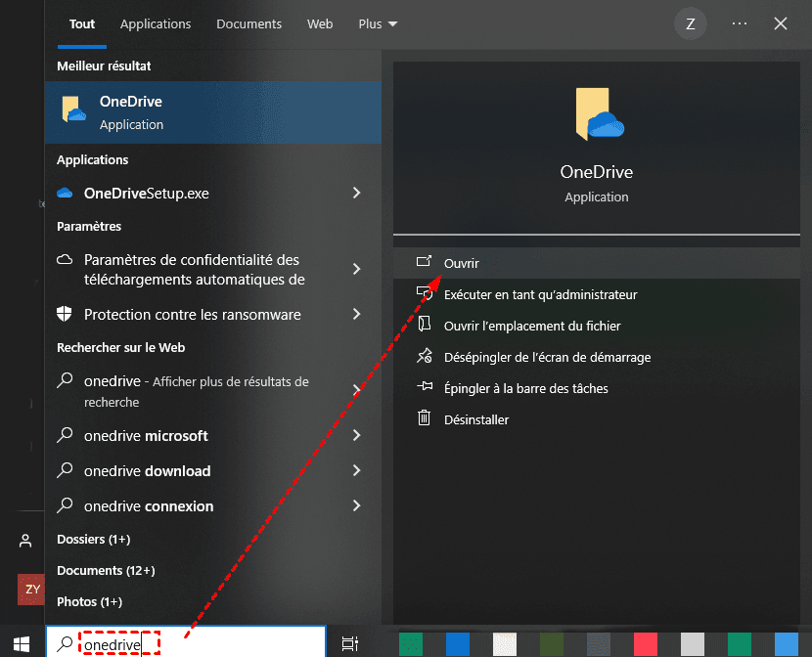Switch to the Applications tab
Image resolution: width=812 pixels, height=657 pixels.
tap(156, 23)
